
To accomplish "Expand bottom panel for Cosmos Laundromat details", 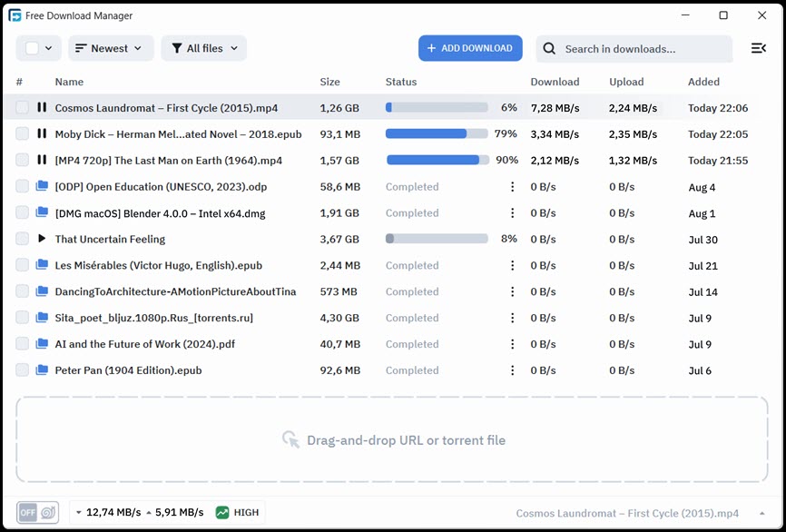I will point(761,513).
